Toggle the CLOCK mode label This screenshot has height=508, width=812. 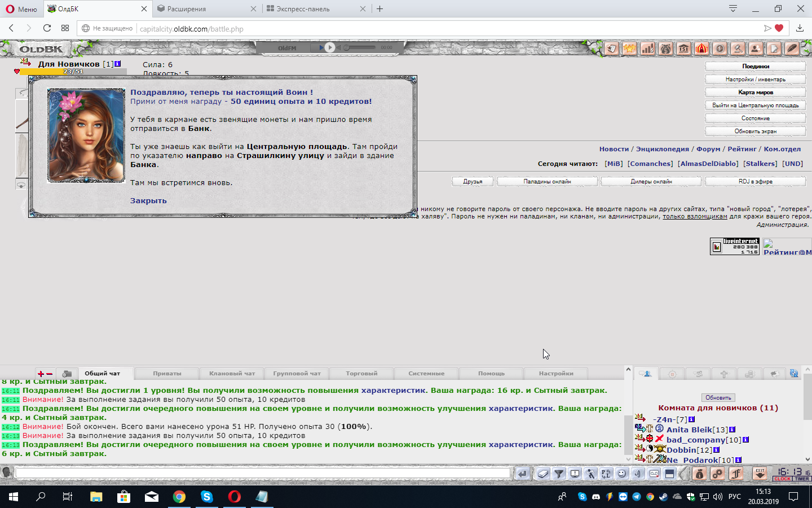click(x=782, y=479)
